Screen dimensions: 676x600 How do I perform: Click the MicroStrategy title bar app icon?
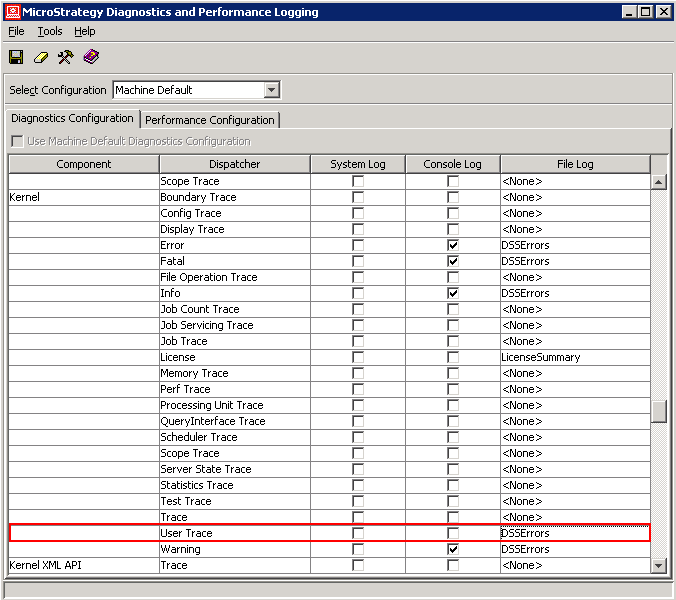(12, 12)
